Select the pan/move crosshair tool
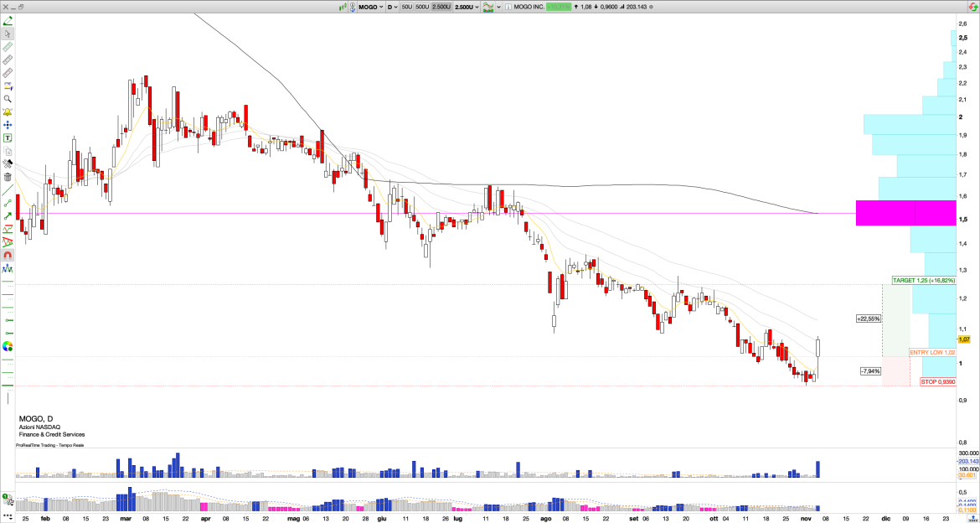980x523 pixels. (8, 123)
